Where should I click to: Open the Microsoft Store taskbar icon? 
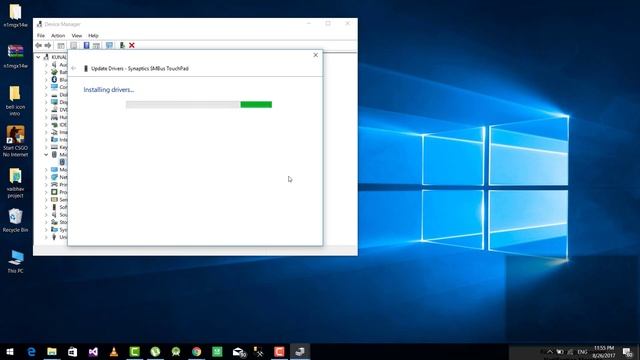click(x=72, y=351)
